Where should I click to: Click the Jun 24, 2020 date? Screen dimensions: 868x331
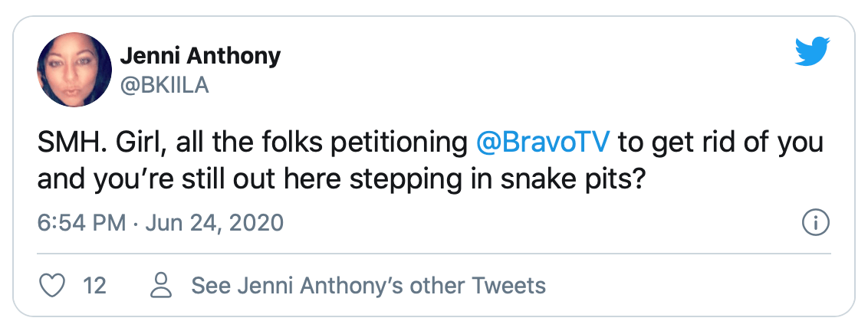click(x=214, y=223)
